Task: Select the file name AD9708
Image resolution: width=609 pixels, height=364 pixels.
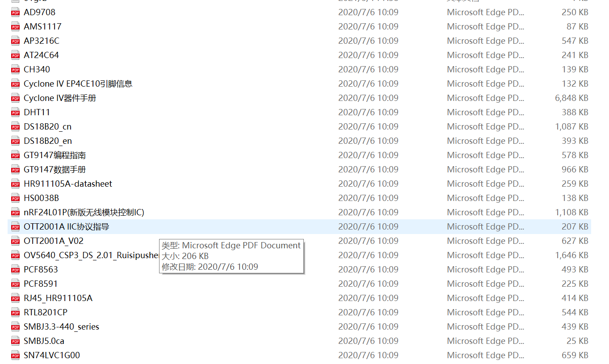Action: pyautogui.click(x=40, y=12)
